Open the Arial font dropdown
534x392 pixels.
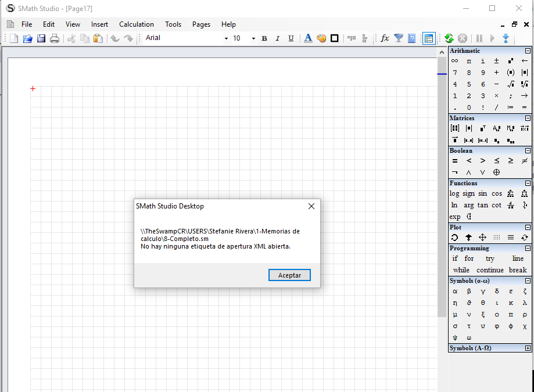coord(226,38)
